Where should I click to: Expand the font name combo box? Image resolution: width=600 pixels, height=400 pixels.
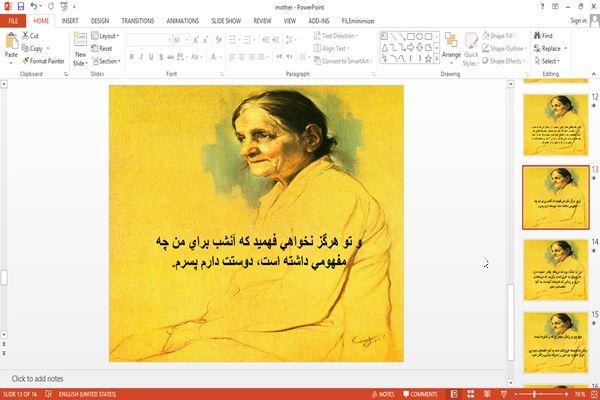tap(169, 40)
